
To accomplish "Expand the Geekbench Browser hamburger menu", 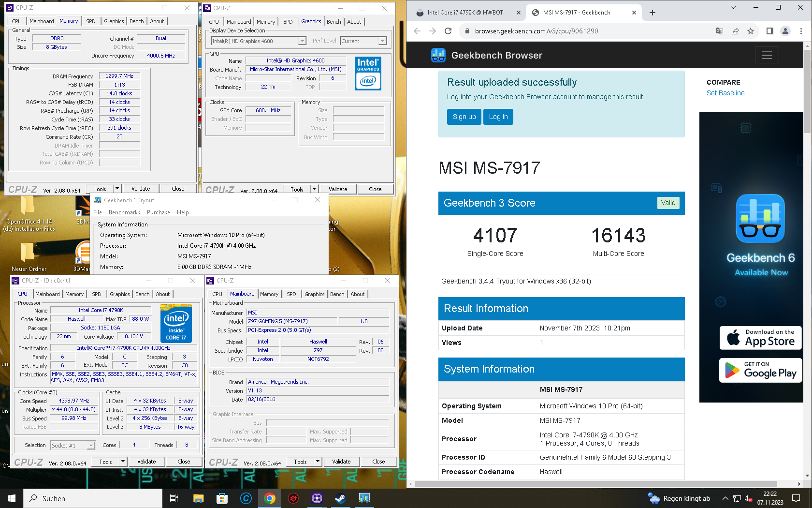I will [767, 55].
